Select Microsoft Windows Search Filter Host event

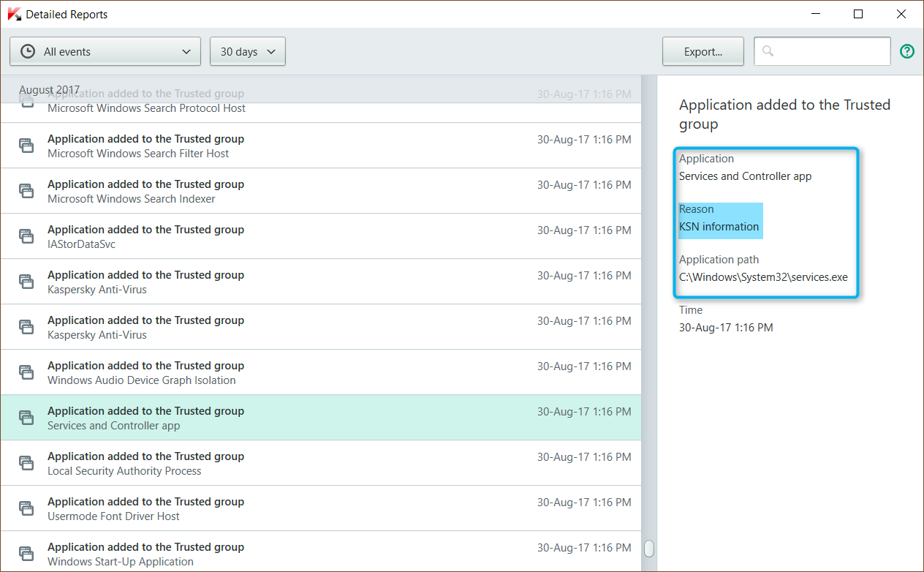[320, 146]
